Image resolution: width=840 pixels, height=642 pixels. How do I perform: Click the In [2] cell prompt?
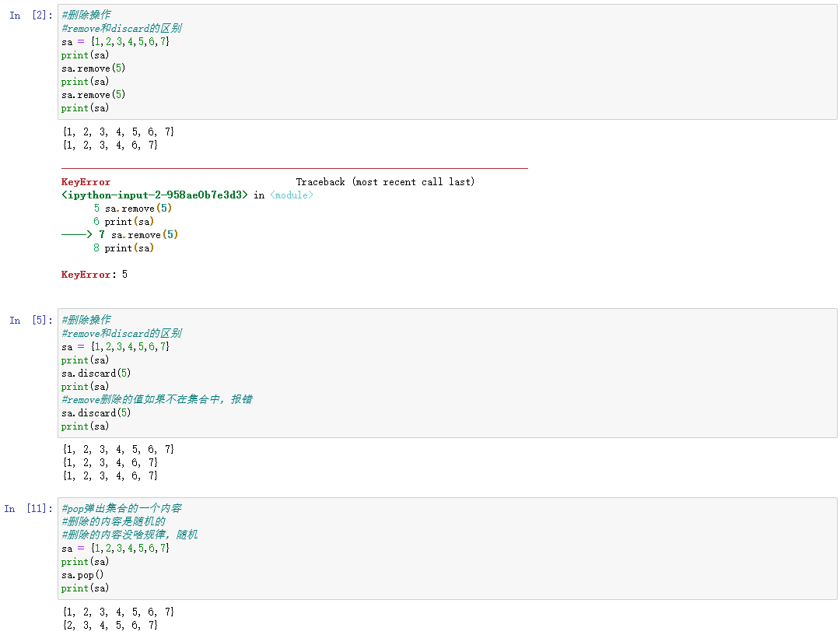[x=31, y=15]
